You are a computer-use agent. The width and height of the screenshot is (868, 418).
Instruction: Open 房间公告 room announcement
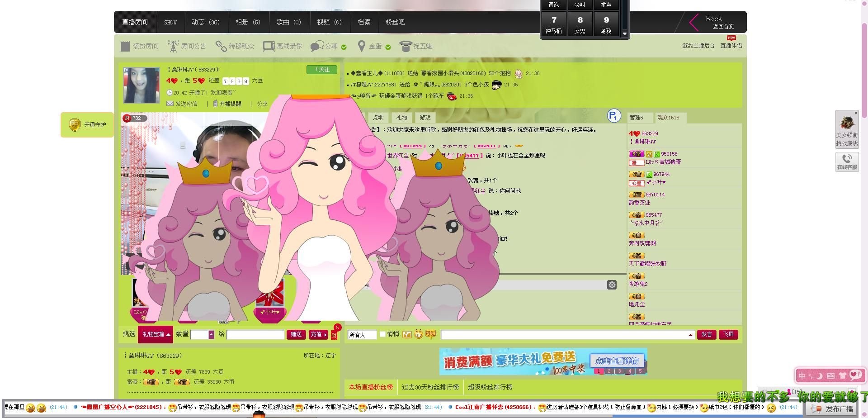point(187,46)
